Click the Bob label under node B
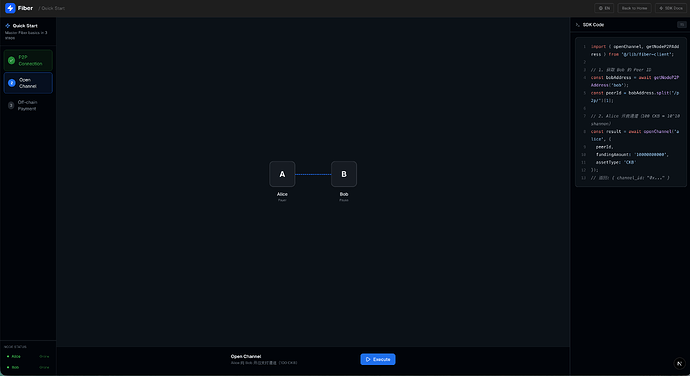The image size is (690, 376). point(344,194)
